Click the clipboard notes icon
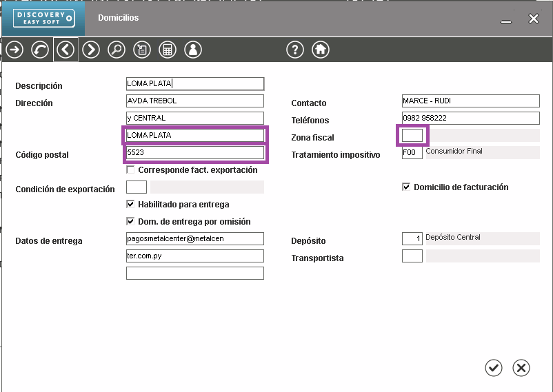Image resolution: width=553 pixels, height=392 pixels. [x=141, y=50]
